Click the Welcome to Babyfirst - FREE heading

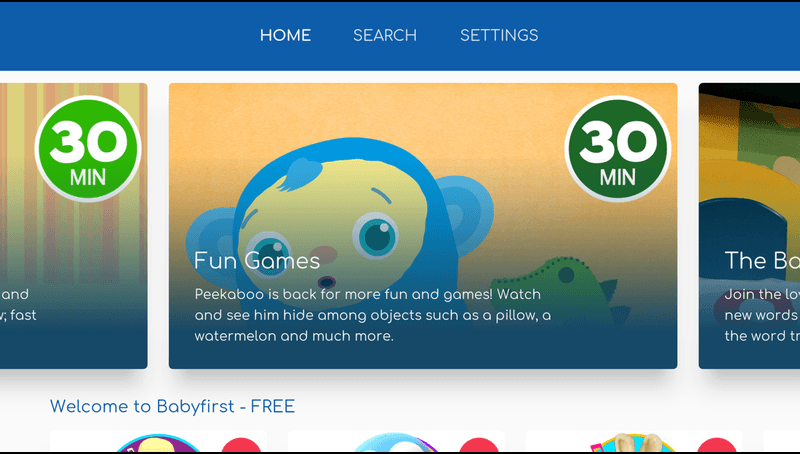click(x=172, y=407)
